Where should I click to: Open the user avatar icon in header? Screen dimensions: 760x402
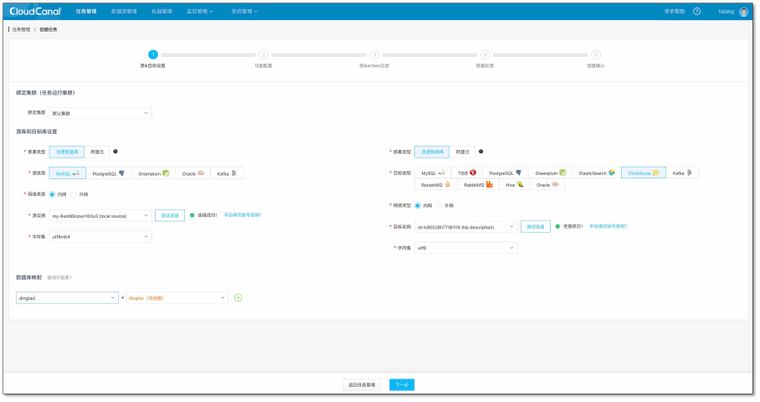[x=744, y=12]
